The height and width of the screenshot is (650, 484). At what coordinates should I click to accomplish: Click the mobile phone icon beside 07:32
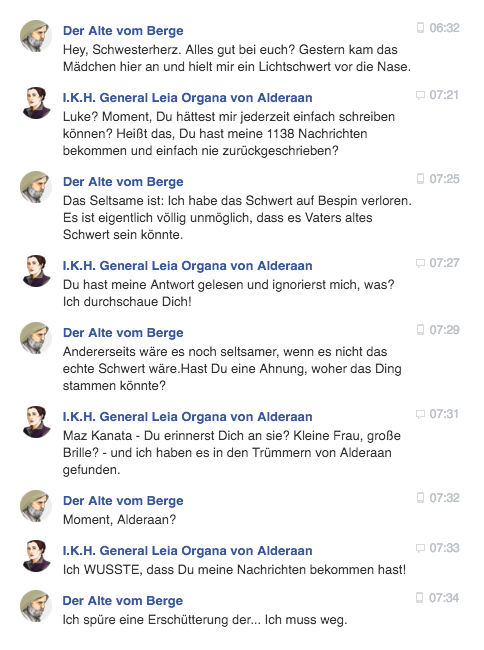point(420,497)
